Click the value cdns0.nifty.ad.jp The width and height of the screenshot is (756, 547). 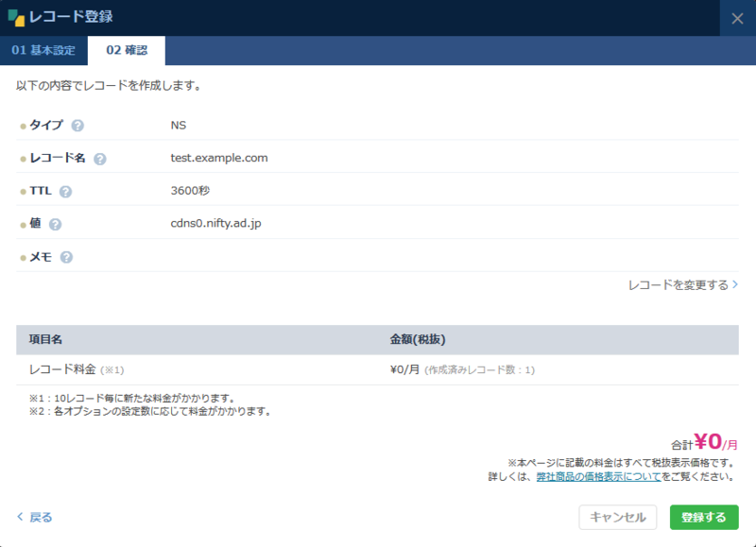coord(215,224)
